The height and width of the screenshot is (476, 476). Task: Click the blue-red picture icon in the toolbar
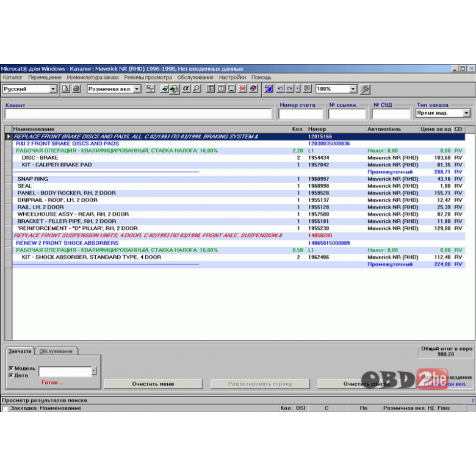[x=269, y=88]
